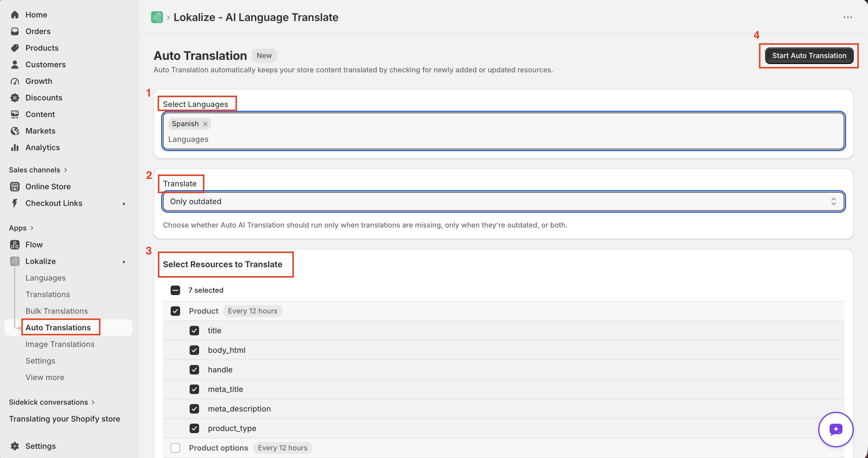
Task: Open Flow app
Action: coord(34,245)
